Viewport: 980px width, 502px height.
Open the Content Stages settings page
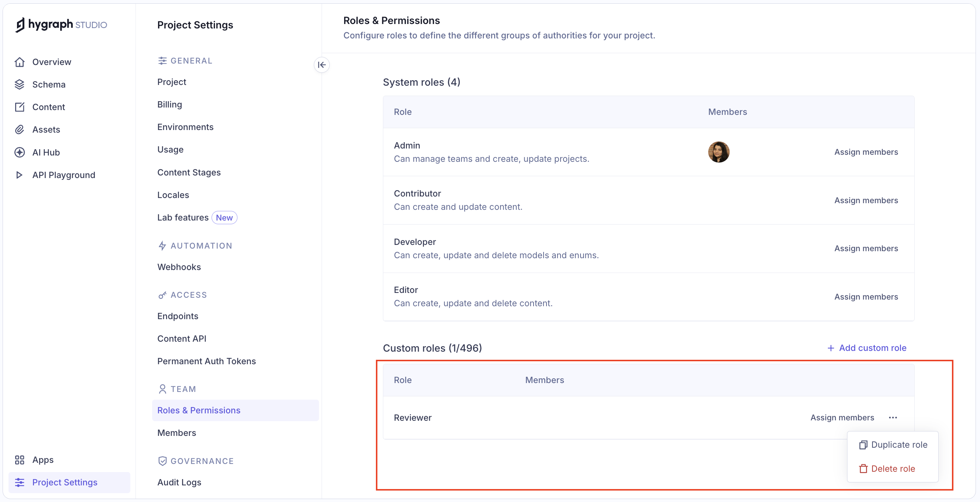[x=189, y=173]
